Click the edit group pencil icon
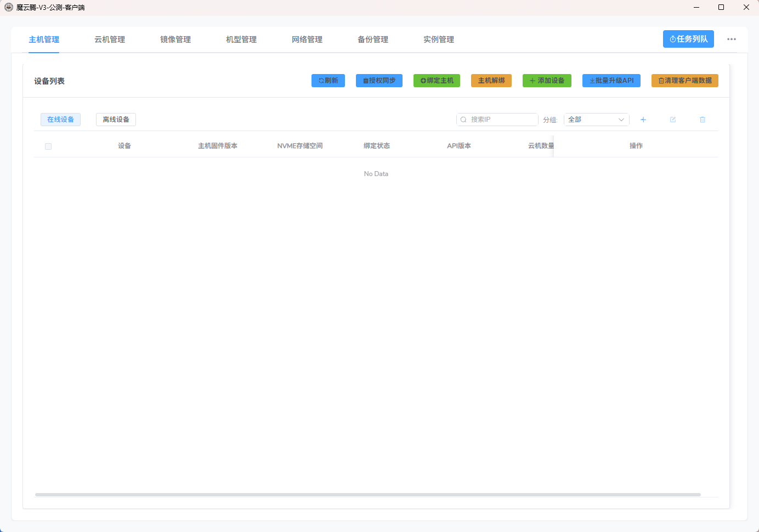 673,120
